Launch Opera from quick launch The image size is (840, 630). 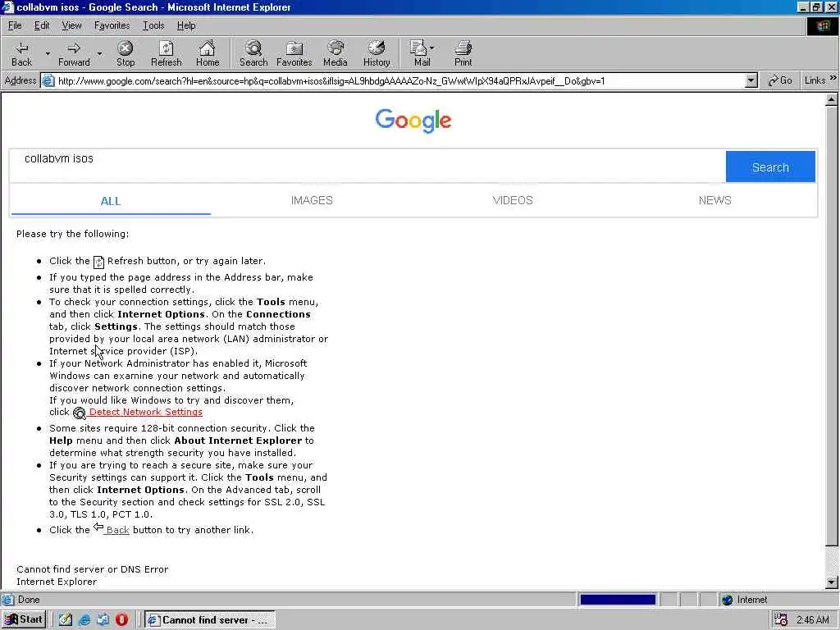(x=121, y=620)
